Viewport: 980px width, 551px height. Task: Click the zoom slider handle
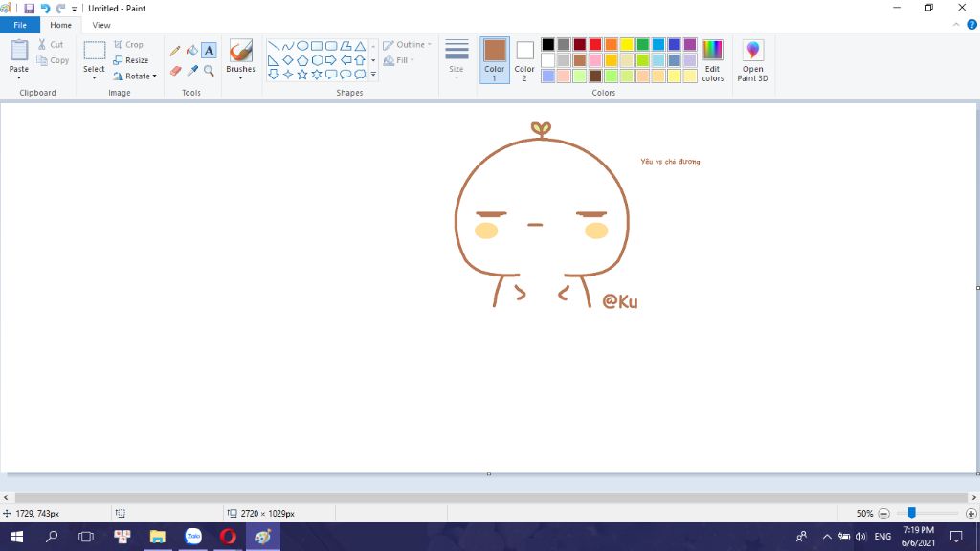coord(912,513)
